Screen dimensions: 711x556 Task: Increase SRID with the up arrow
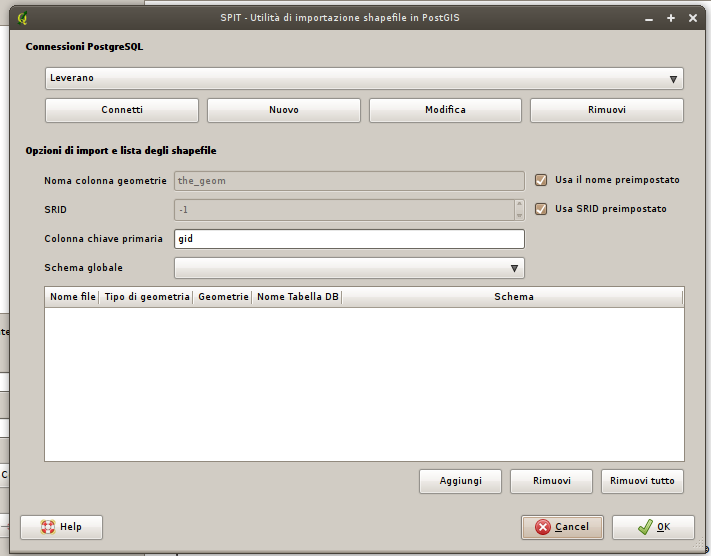(519, 205)
